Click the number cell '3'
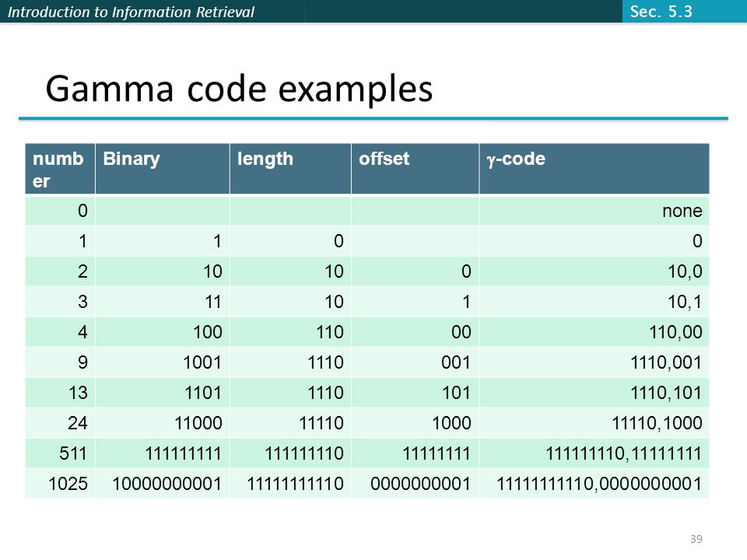 pos(60,302)
